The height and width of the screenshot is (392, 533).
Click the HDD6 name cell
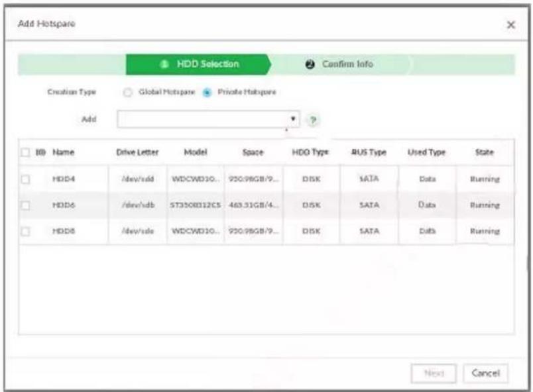64,205
